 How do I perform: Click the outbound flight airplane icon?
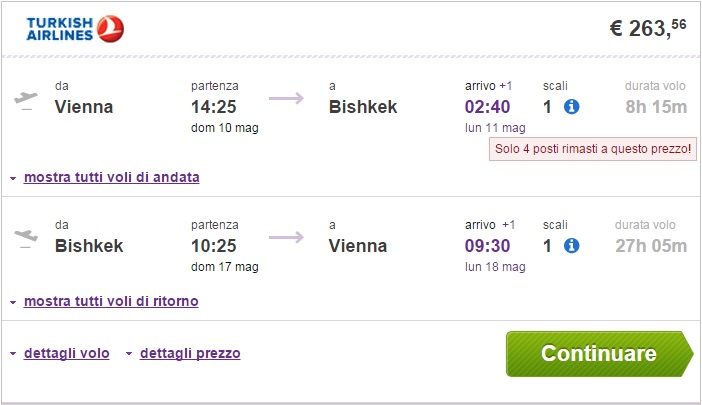coord(26,99)
